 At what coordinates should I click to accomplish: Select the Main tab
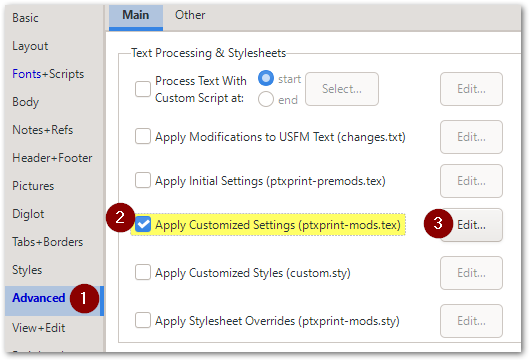(136, 15)
